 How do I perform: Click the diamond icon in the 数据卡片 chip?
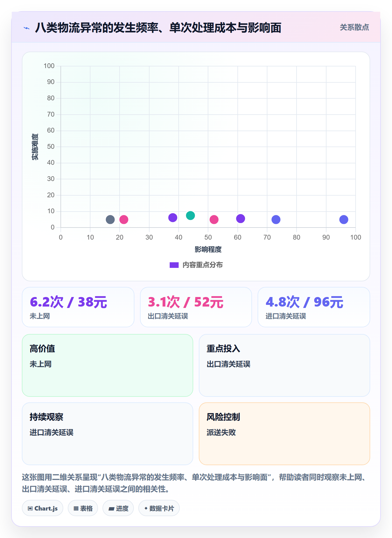pos(146,508)
